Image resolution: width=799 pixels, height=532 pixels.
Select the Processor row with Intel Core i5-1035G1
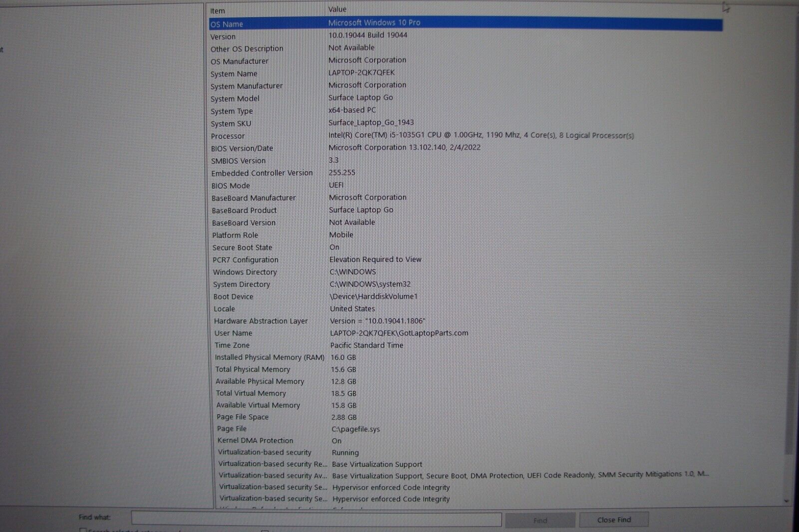coord(465,136)
